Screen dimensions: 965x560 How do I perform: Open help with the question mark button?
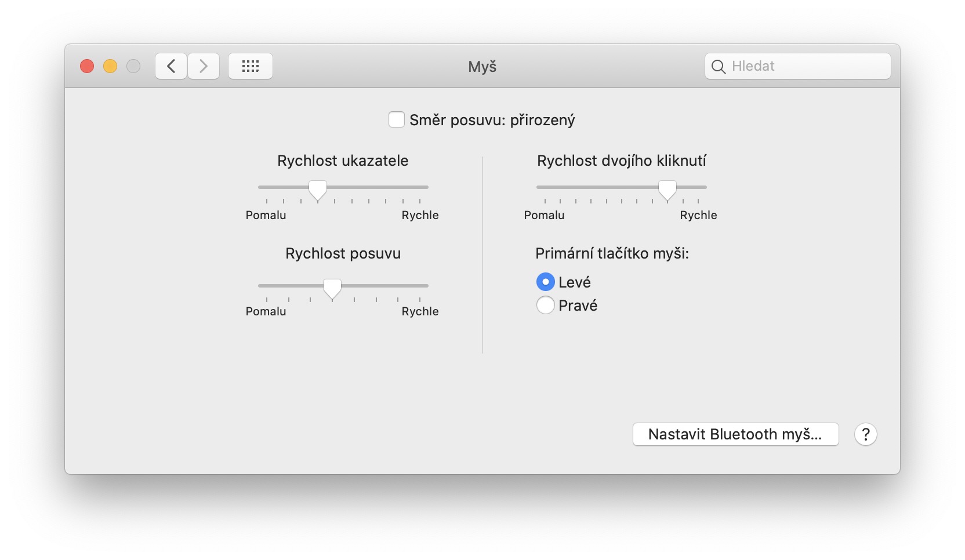865,434
